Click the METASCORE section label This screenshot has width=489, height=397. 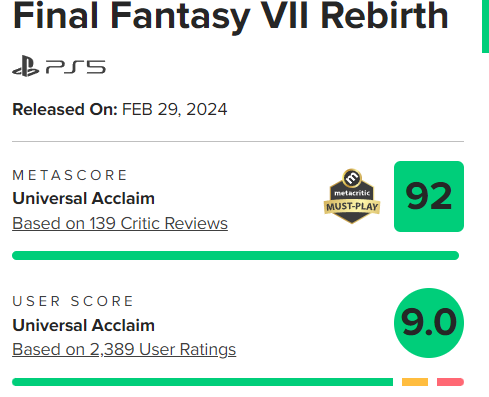pos(70,175)
